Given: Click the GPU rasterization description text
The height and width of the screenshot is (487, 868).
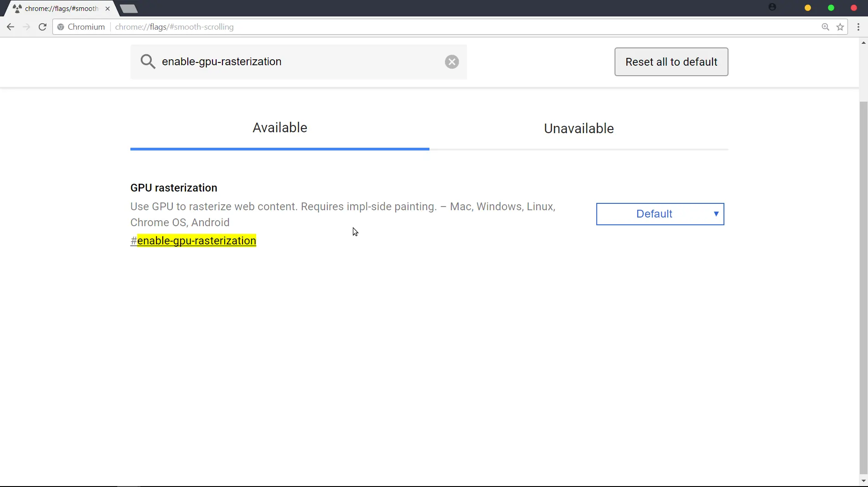Looking at the screenshot, I should 343,214.
